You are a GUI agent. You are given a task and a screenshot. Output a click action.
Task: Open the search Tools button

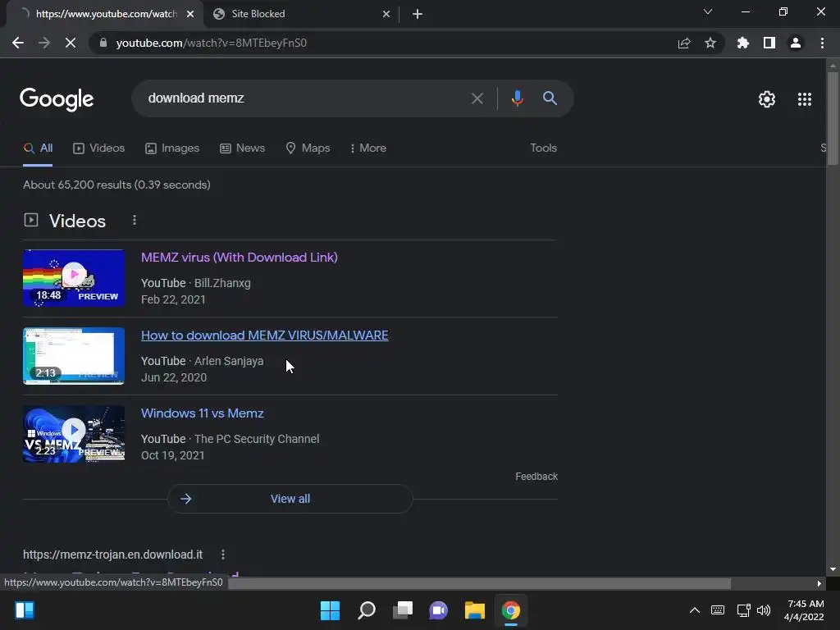point(543,148)
